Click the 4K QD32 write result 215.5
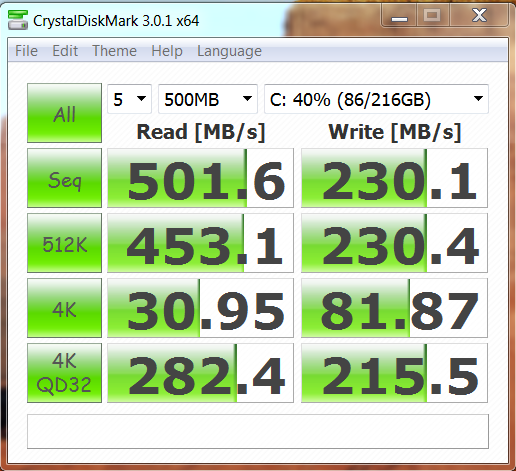 [394, 373]
